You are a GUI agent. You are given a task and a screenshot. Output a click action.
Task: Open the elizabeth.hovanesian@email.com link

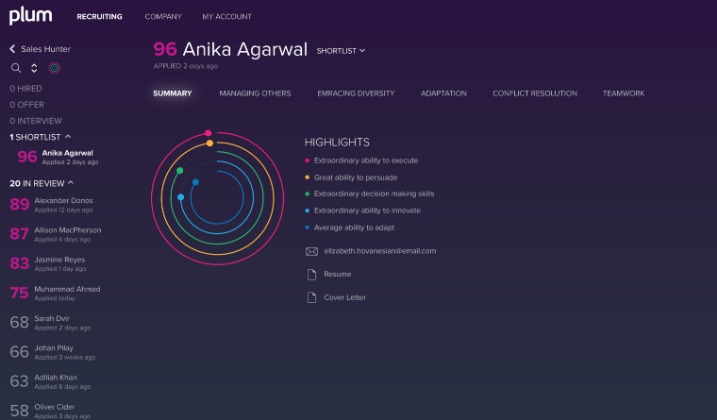click(379, 251)
